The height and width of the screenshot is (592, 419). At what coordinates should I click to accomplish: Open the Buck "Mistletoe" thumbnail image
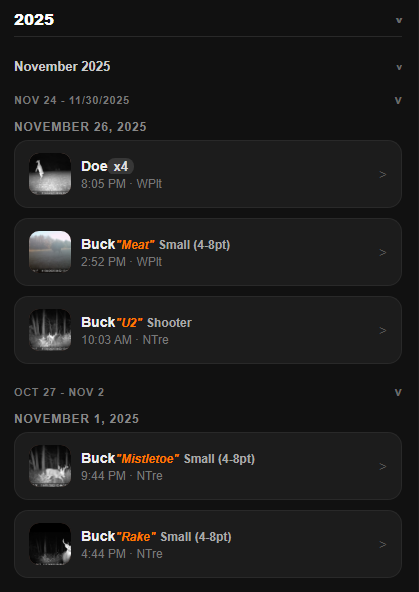point(50,466)
